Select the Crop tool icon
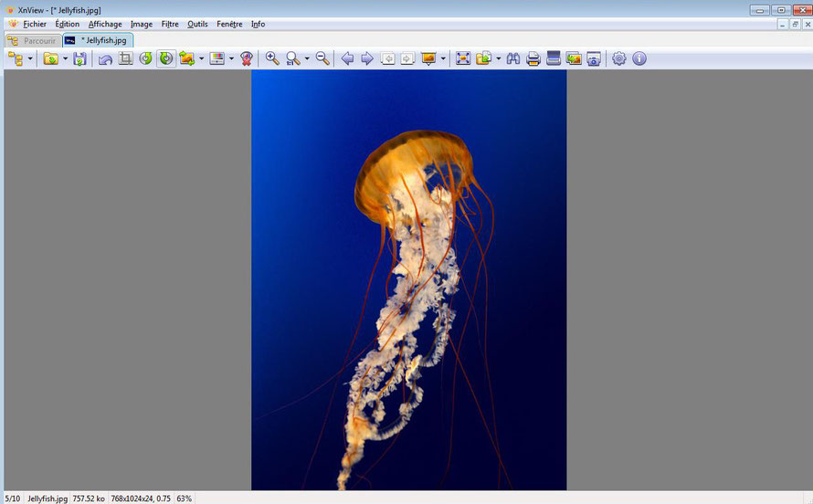 [x=125, y=58]
